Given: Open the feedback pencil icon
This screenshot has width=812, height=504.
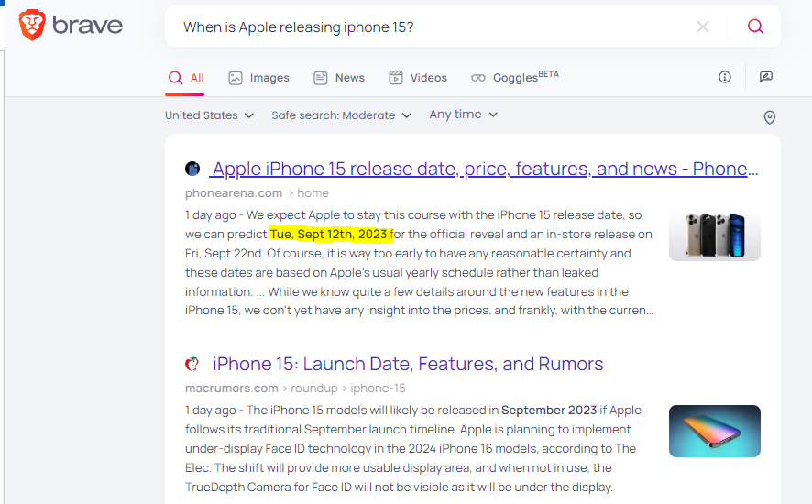Looking at the screenshot, I should (x=766, y=77).
